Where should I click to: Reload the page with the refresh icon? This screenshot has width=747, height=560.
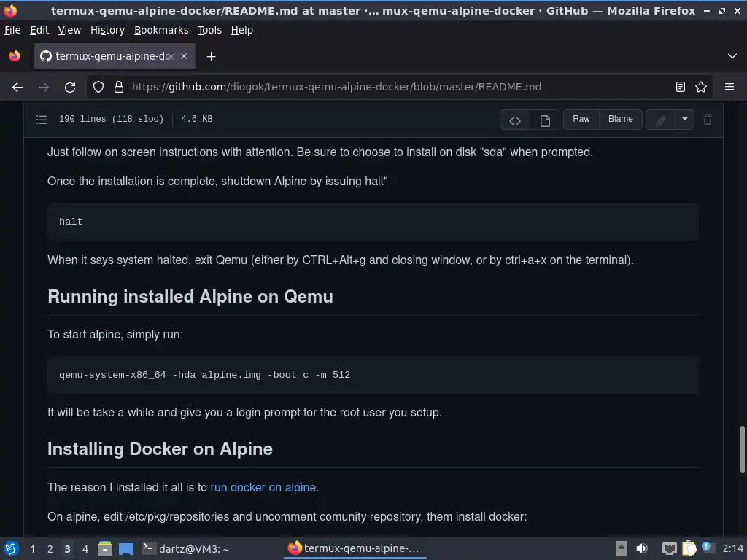click(70, 87)
